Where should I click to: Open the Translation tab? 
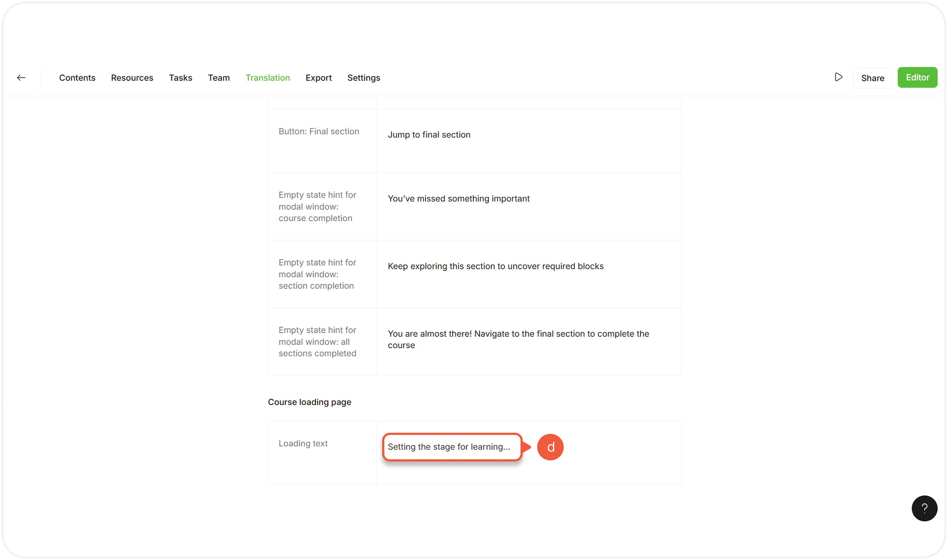coord(267,78)
